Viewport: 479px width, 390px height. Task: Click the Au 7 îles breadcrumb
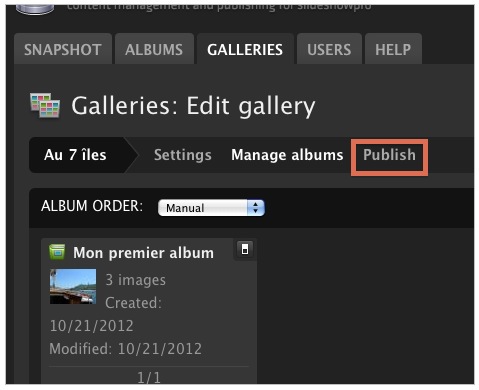[x=75, y=155]
